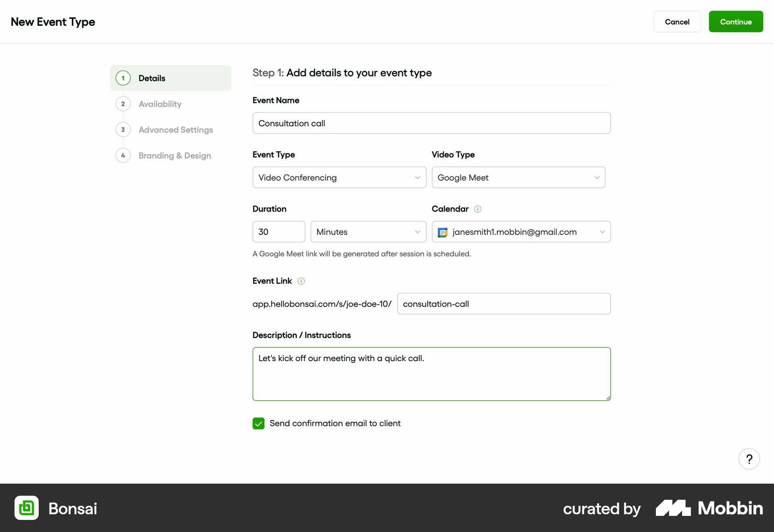
Task: Click step circle 4 next to Branding & Design
Action: pyautogui.click(x=123, y=156)
